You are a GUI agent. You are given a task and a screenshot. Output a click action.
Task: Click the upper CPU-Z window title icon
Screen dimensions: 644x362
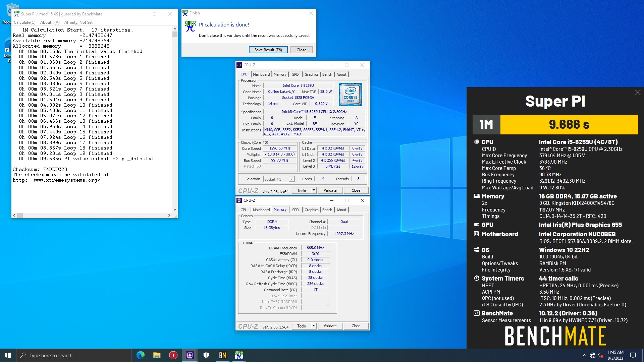[239, 65]
